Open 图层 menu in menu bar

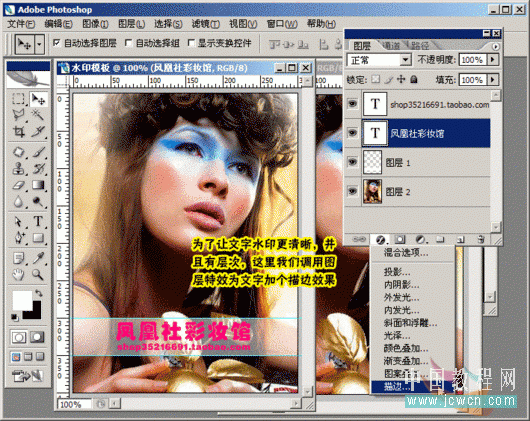point(131,24)
